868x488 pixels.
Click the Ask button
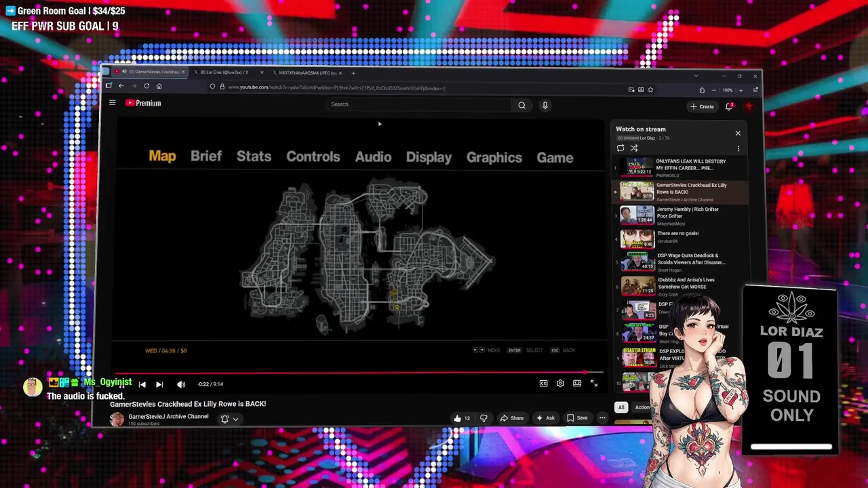point(545,418)
